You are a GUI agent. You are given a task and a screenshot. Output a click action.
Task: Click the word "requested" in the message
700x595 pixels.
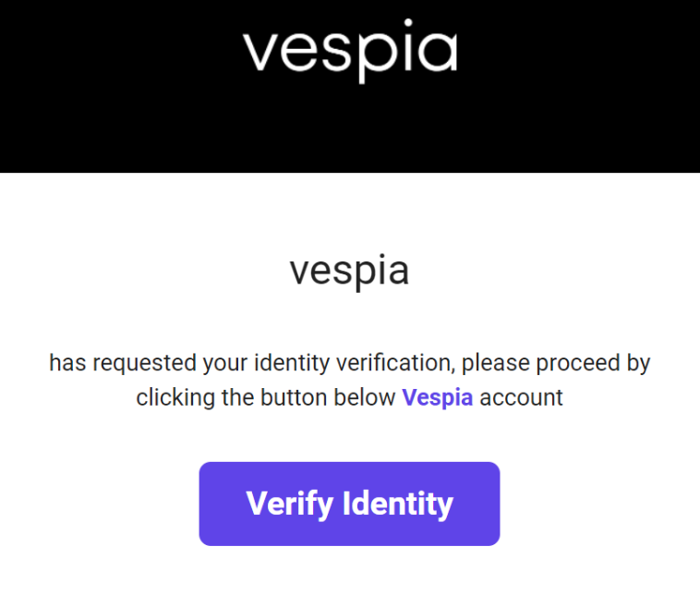click(x=134, y=362)
